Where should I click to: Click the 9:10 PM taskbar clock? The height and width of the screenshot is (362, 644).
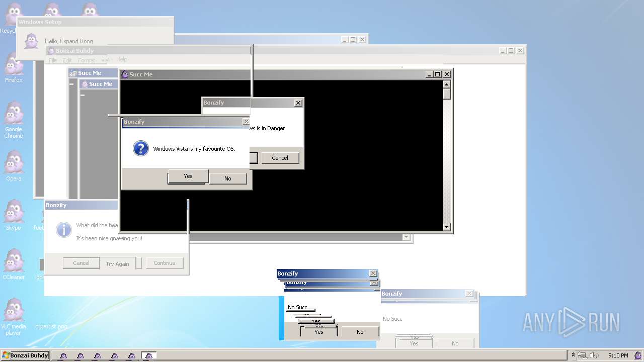(x=618, y=355)
